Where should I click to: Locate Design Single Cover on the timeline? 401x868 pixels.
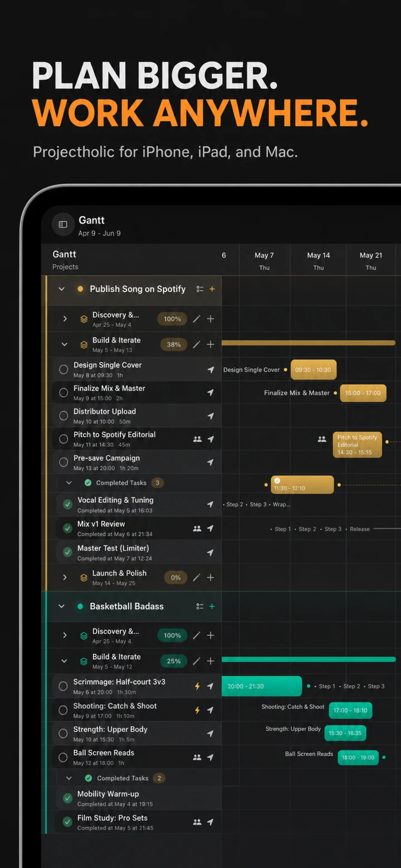coord(211,370)
